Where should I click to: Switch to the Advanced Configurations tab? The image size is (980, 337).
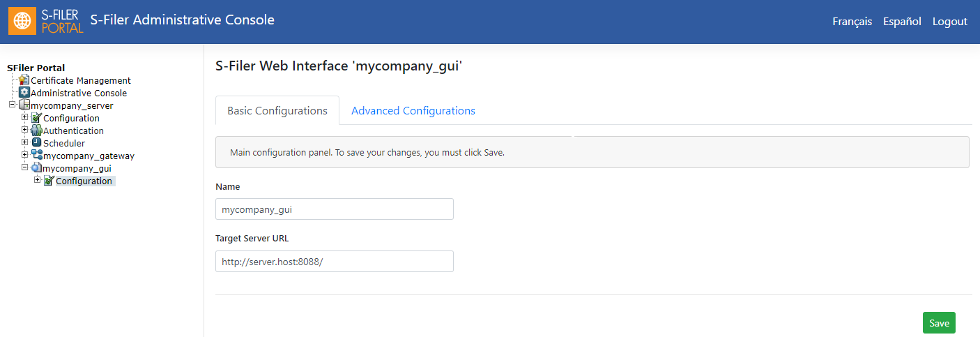point(413,111)
